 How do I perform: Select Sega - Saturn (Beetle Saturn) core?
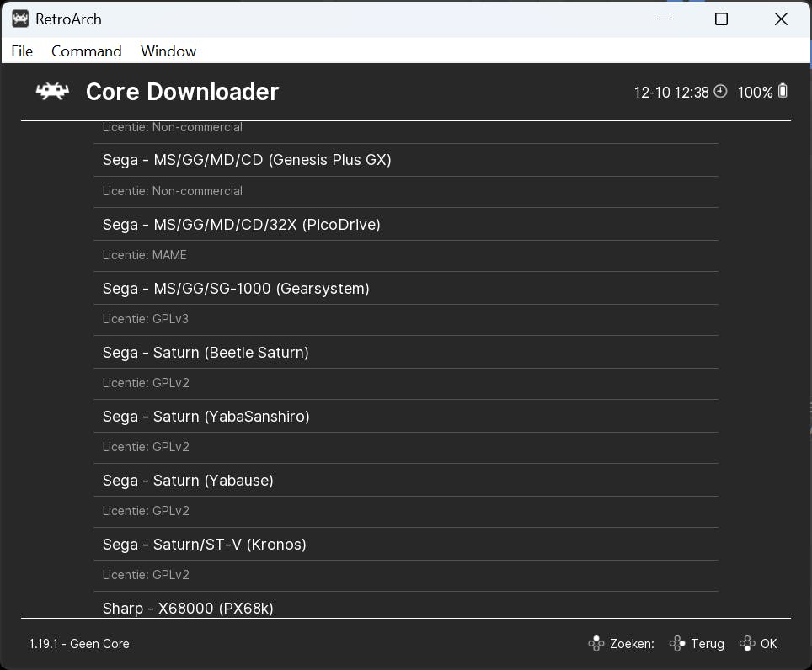click(206, 353)
